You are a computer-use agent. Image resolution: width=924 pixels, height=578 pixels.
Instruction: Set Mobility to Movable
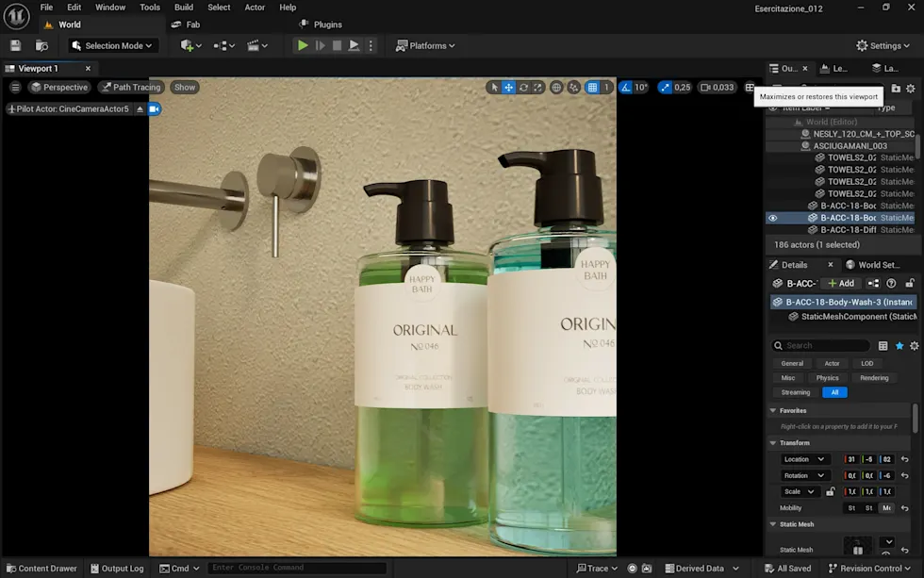[x=886, y=508]
